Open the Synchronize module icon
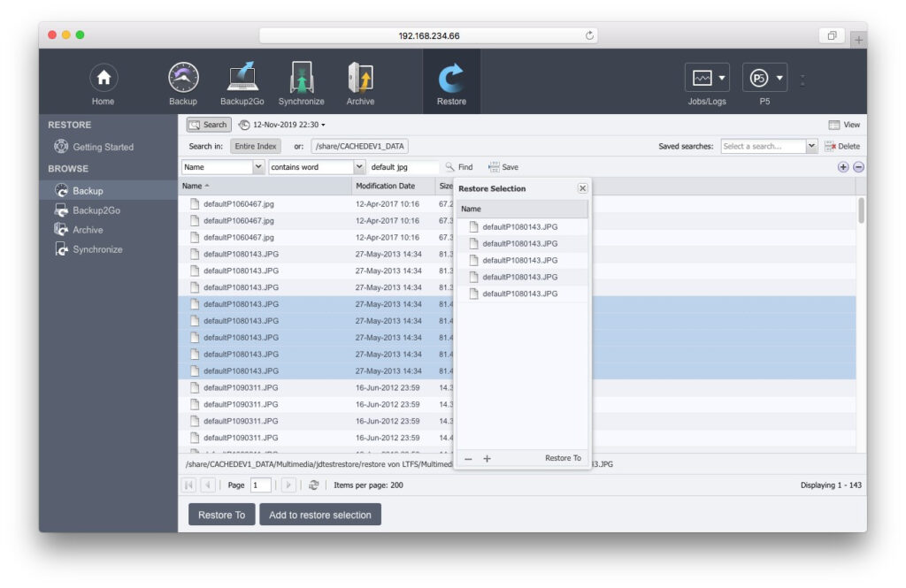Viewport: 906px width, 588px height. 302,80
